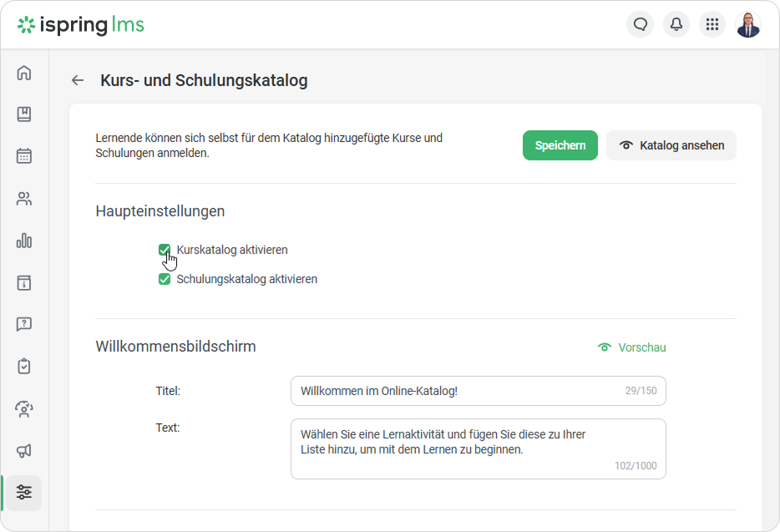This screenshot has width=780, height=532.
Task: Click the iSpring LMS logo
Action: [81, 25]
